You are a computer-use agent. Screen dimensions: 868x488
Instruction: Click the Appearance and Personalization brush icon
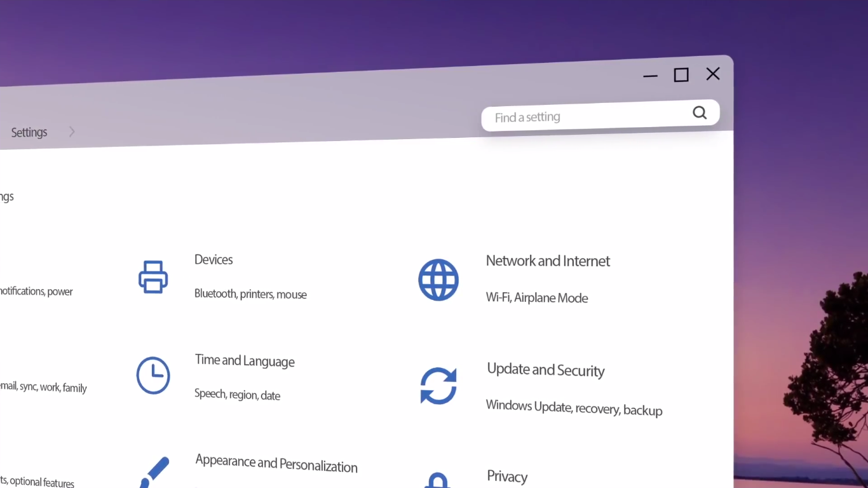(154, 472)
